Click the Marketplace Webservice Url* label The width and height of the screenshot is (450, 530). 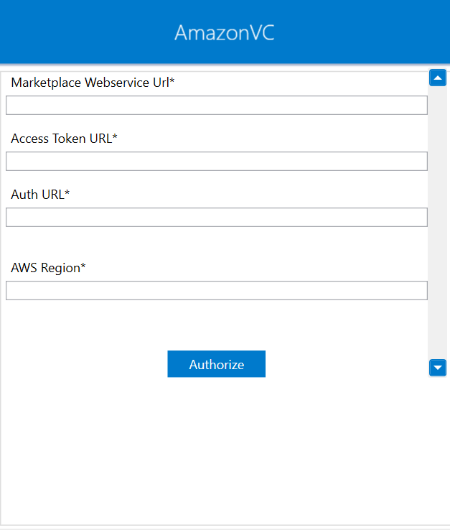click(93, 82)
